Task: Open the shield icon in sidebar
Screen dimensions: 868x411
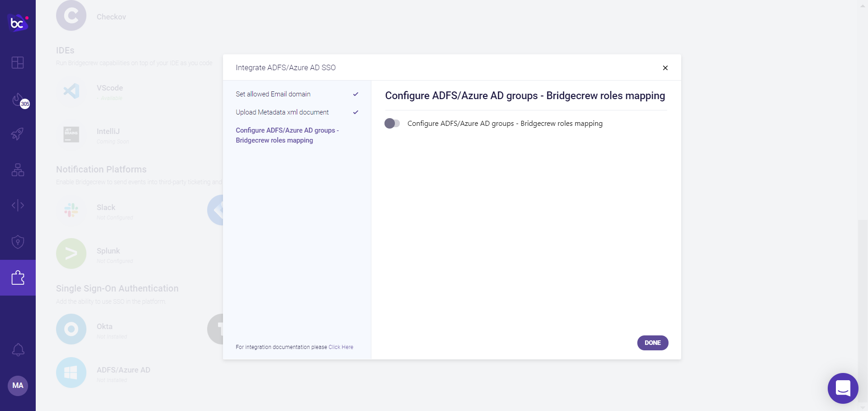Action: pyautogui.click(x=18, y=242)
